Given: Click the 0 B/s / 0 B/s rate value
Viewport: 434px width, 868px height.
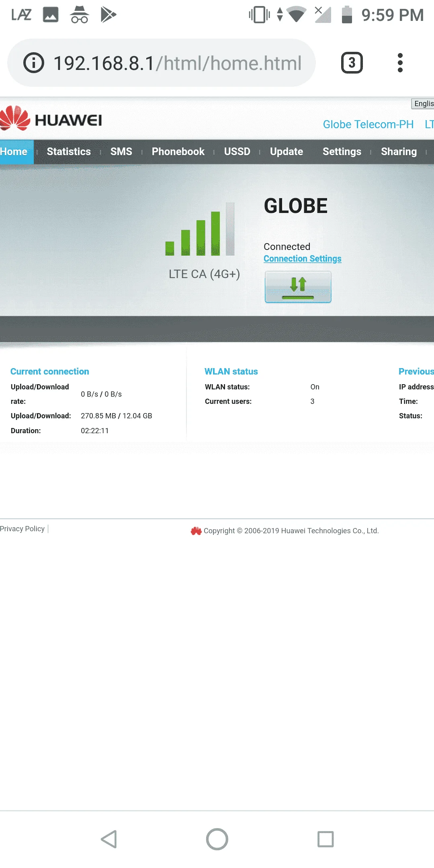Looking at the screenshot, I should [x=101, y=394].
